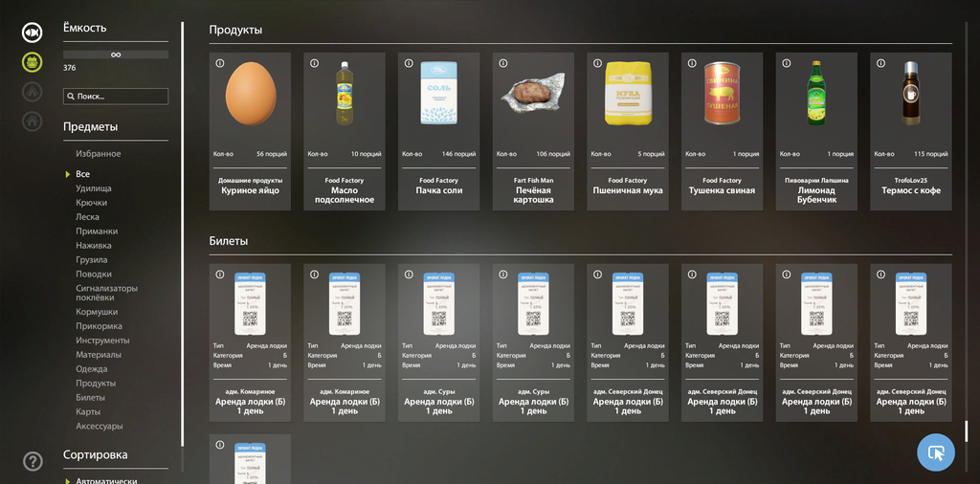The image size is (980, 484).
Task: Show info for Масло подсолнечное card
Action: pos(314,63)
